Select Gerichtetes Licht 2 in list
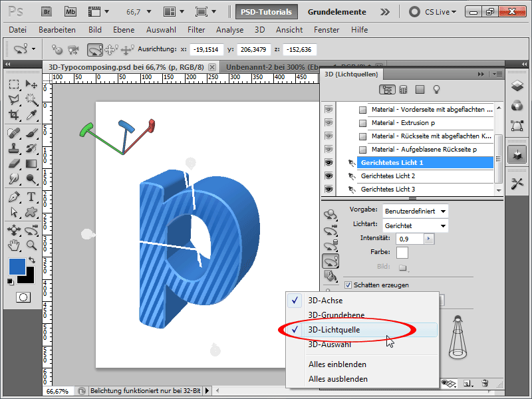The image size is (532, 399). (425, 176)
